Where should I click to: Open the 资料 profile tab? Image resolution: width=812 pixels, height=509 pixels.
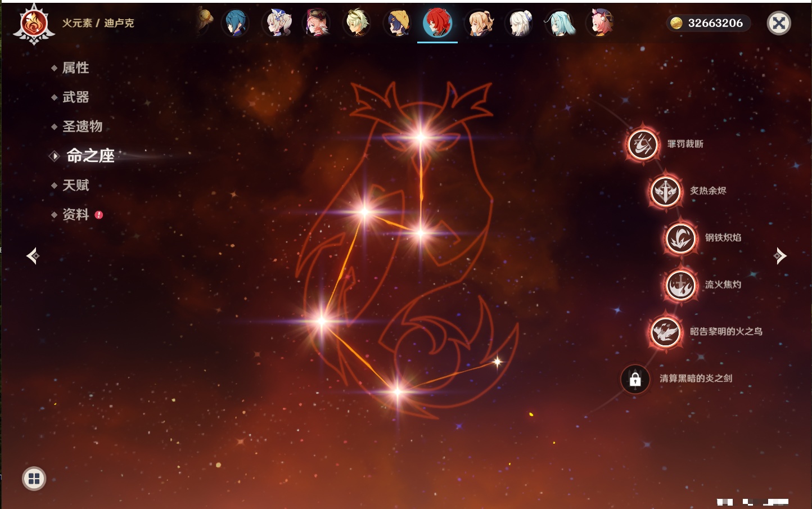coord(76,214)
